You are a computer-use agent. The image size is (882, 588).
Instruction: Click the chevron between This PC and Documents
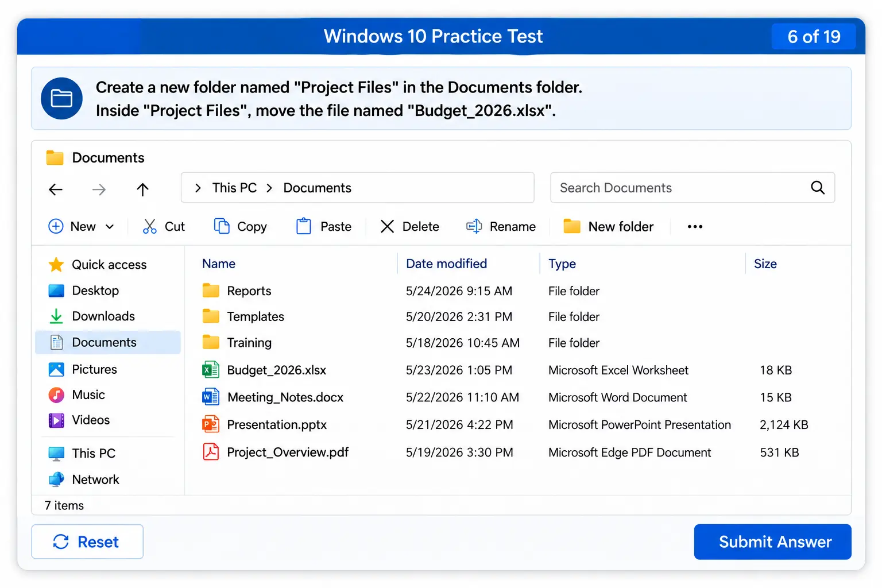(x=269, y=188)
